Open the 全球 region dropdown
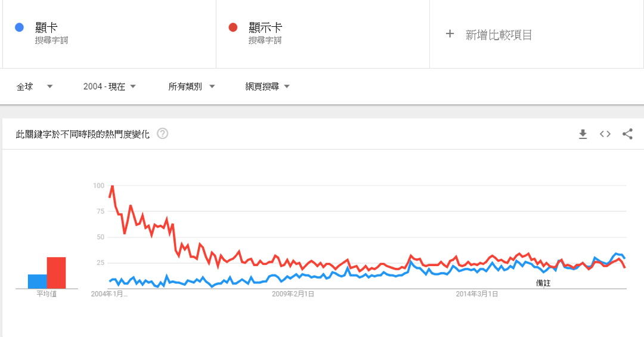This screenshot has height=337, width=644. (x=35, y=86)
